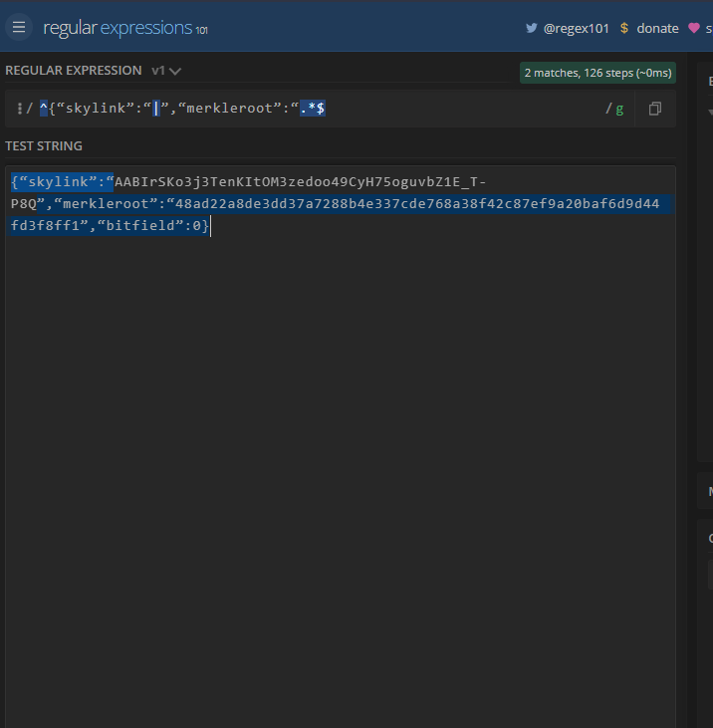Copy the regex to clipboard

click(655, 109)
